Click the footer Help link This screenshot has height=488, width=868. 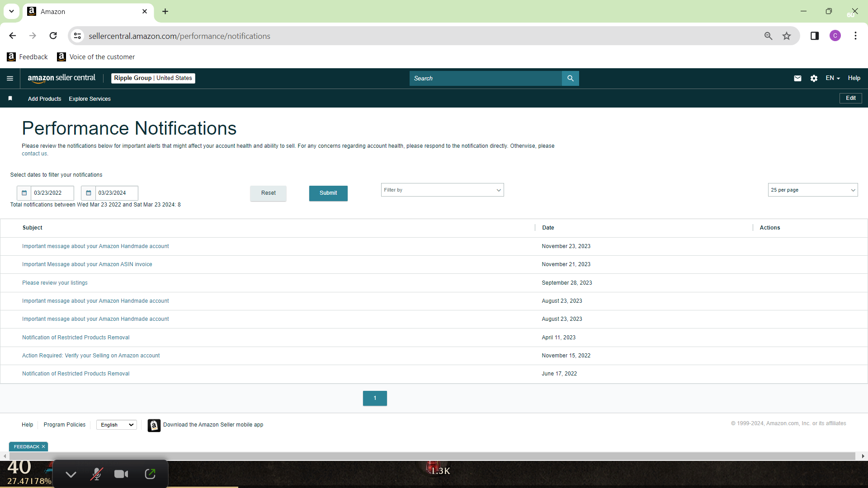click(27, 425)
